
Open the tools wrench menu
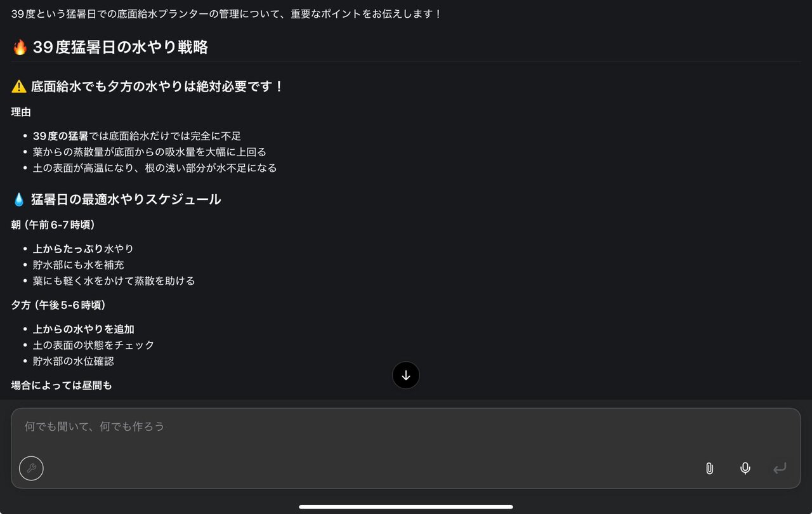[31, 469]
